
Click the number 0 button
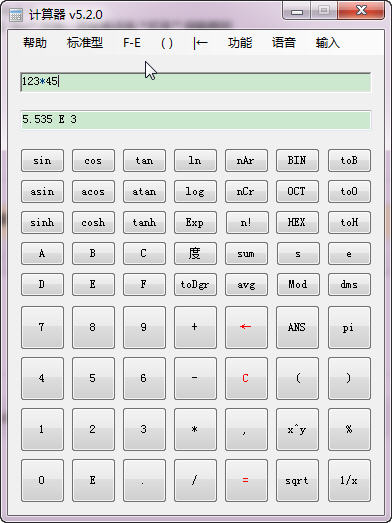coord(42,481)
